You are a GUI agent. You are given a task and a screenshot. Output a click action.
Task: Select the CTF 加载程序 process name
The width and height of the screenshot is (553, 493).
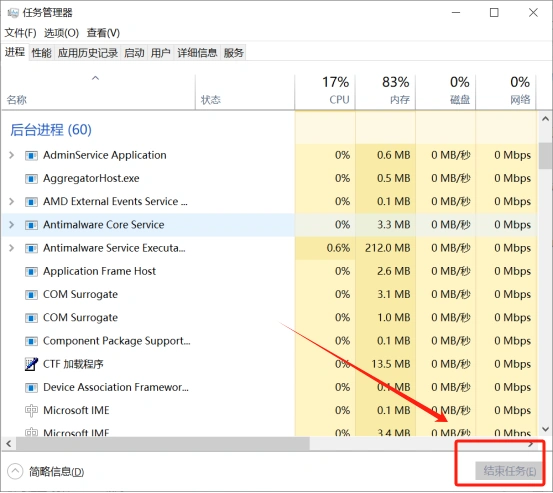73,364
